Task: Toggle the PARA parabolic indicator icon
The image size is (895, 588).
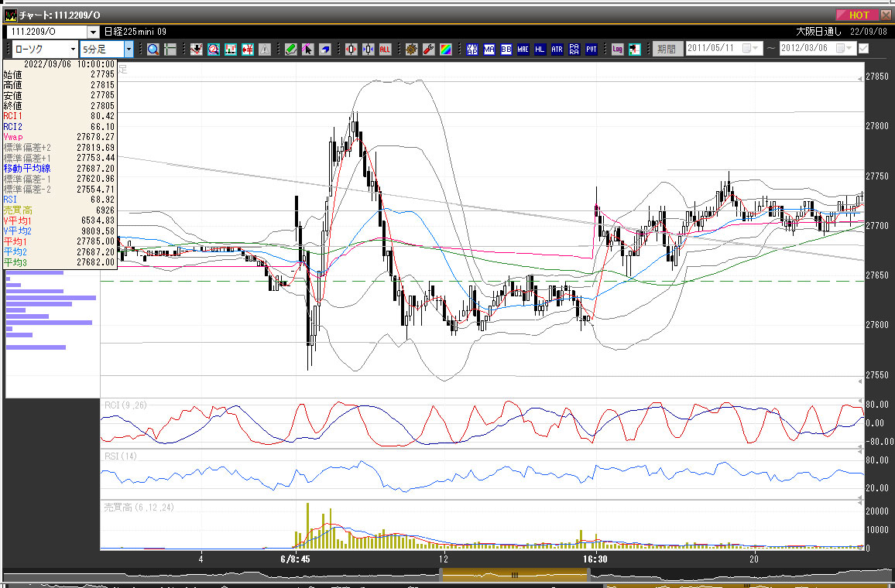Action: click(x=574, y=50)
